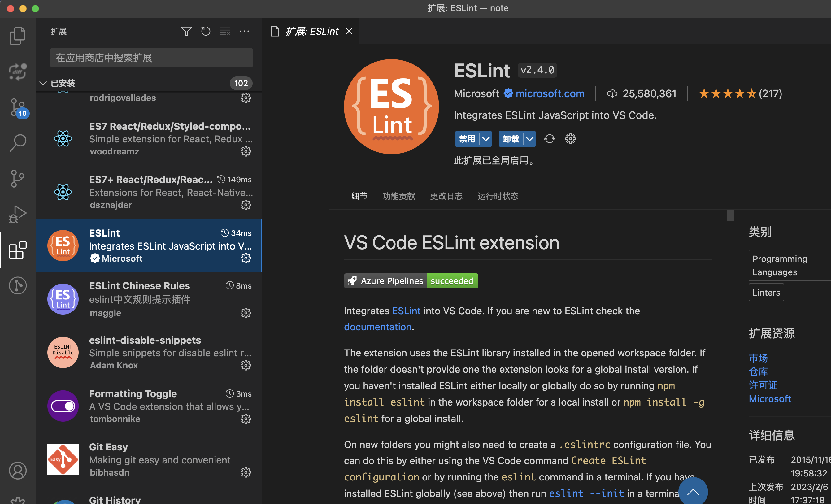831x504 pixels.
Task: Click the Azure Pipelines succeeded badge
Action: 411,281
